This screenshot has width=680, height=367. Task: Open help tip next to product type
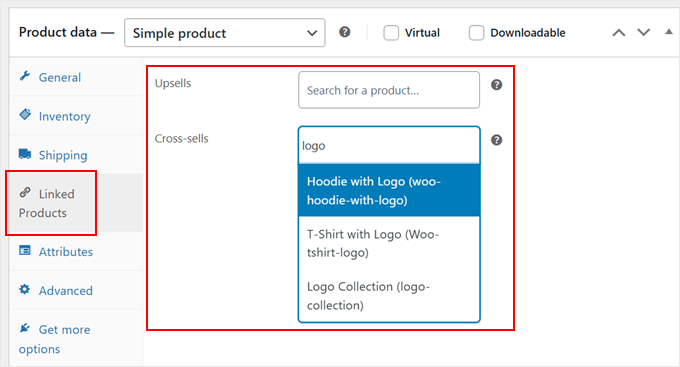tap(345, 32)
